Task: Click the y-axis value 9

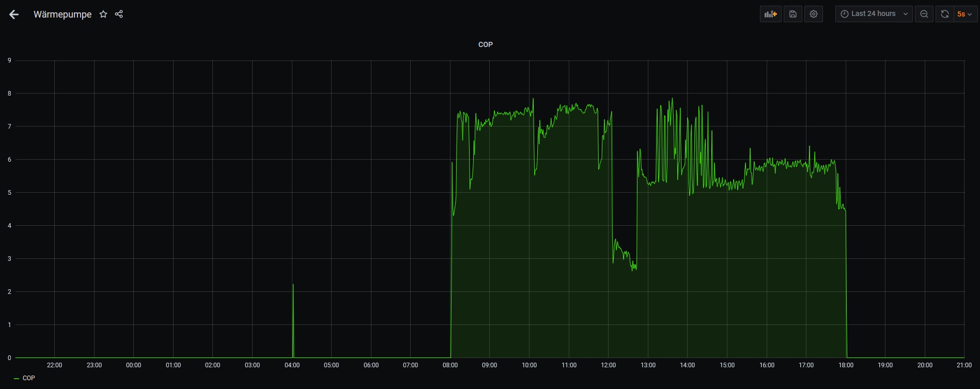Action: [9, 60]
